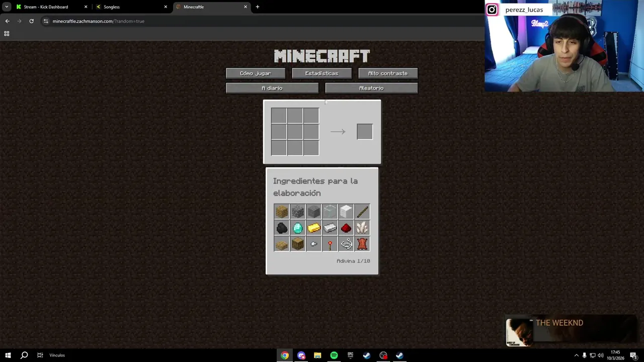This screenshot has height=362, width=644.
Task: Choose the redstone dust ingredient
Action: 346,228
